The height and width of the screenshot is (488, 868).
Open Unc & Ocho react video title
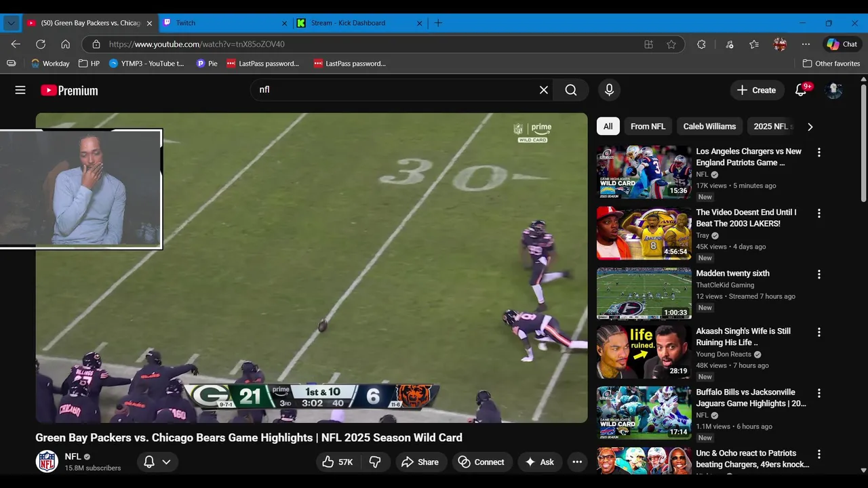753,459
